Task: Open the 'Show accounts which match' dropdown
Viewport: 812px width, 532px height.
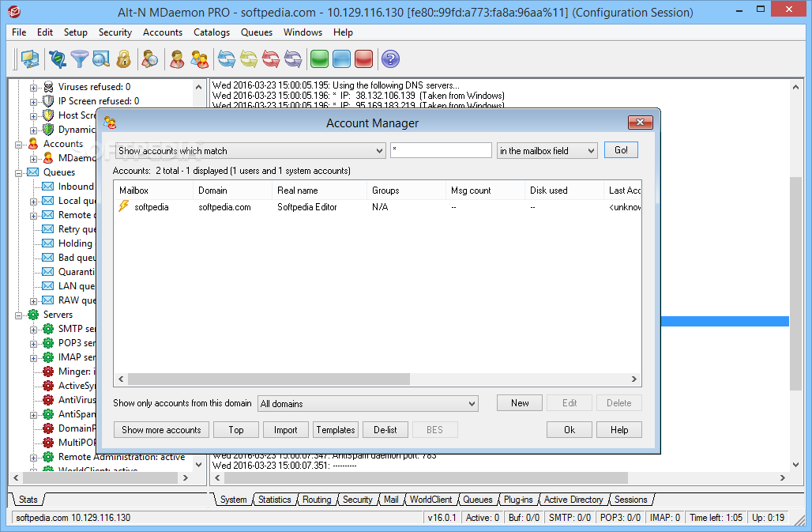Action: 250,151
